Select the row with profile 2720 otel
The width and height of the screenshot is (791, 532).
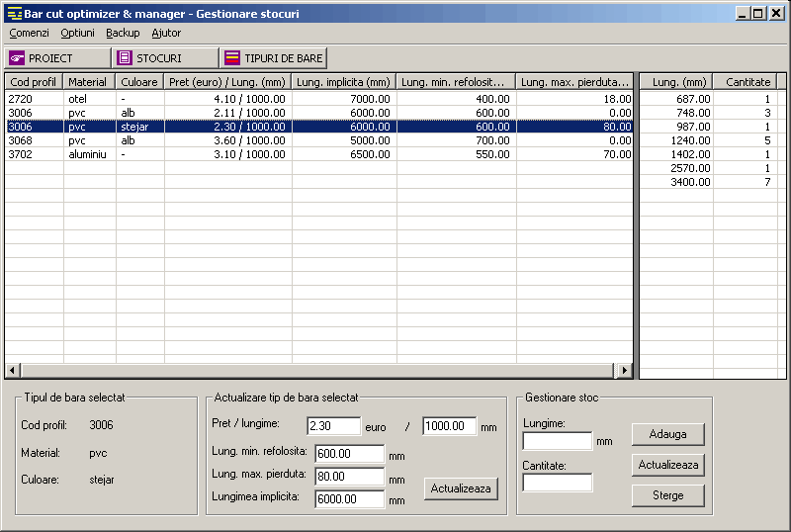coord(318,99)
